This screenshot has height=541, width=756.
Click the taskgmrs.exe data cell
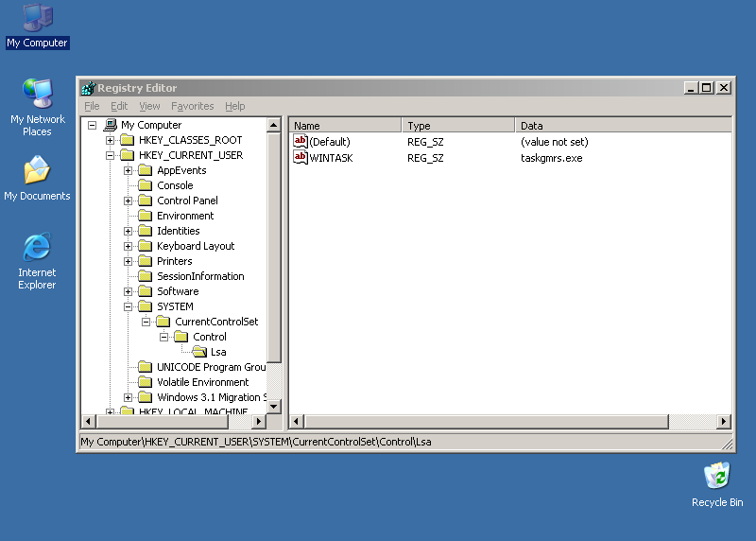click(552, 158)
